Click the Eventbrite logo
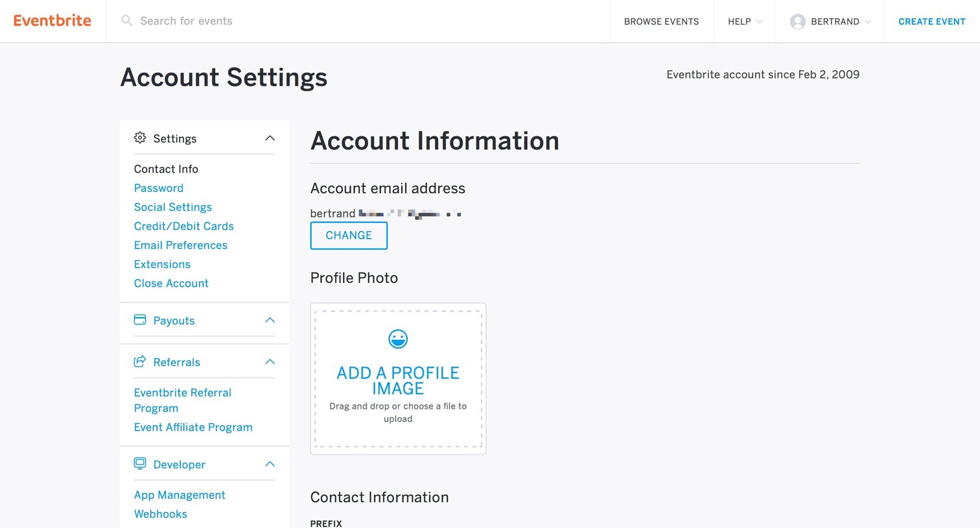980x528 pixels. [52, 21]
